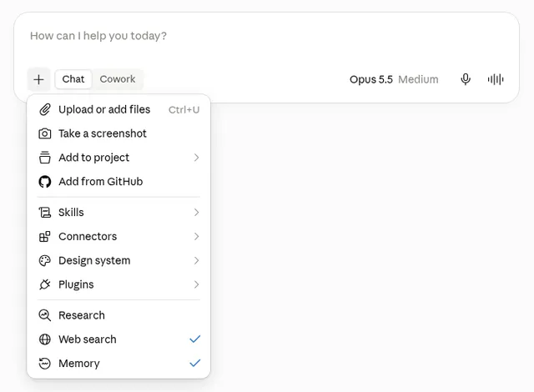Screen dimensions: 534x392
Task: Click the Plugins label text
Action: click(x=76, y=284)
